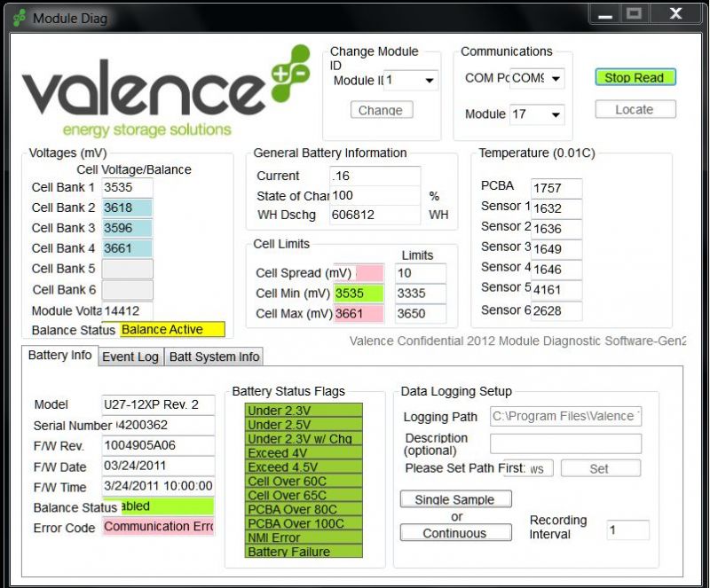Click the Sensor 1 temperature value 1632

556,208
